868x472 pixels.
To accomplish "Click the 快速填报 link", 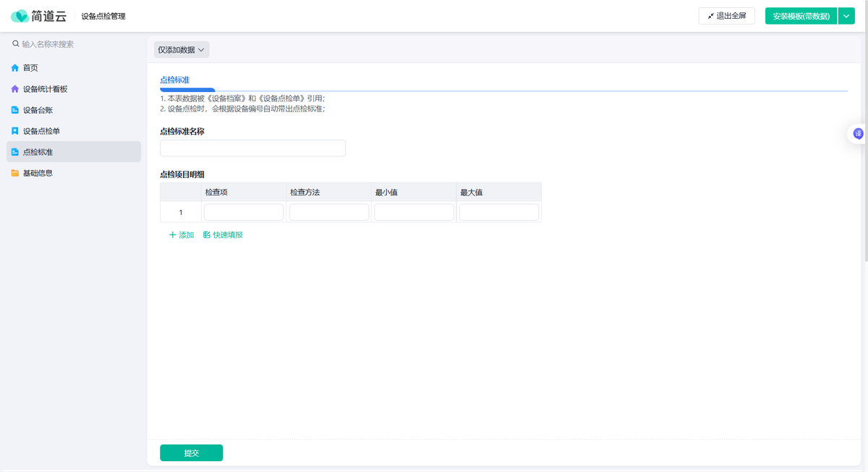I will pyautogui.click(x=223, y=235).
